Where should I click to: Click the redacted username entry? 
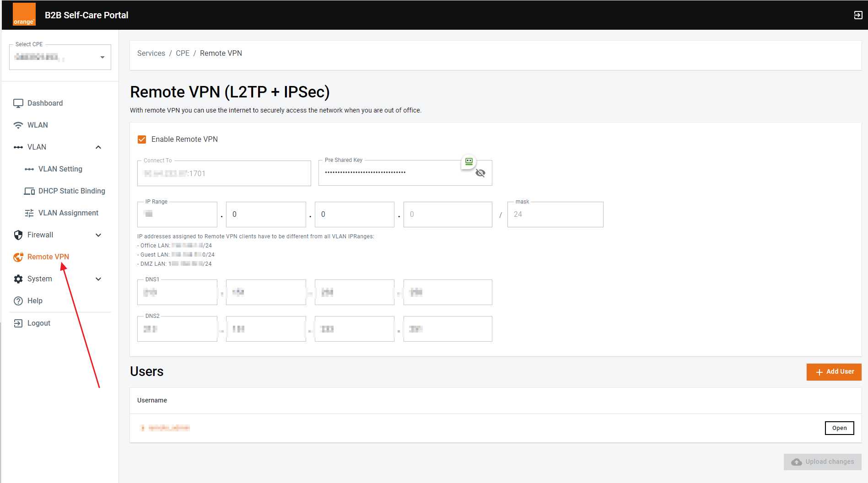tap(165, 428)
